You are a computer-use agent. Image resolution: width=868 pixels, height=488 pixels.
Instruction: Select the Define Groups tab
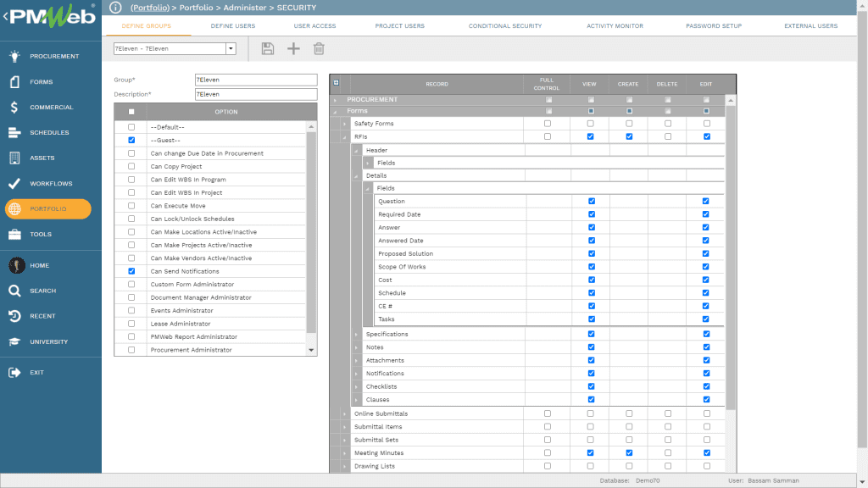pyautogui.click(x=147, y=26)
